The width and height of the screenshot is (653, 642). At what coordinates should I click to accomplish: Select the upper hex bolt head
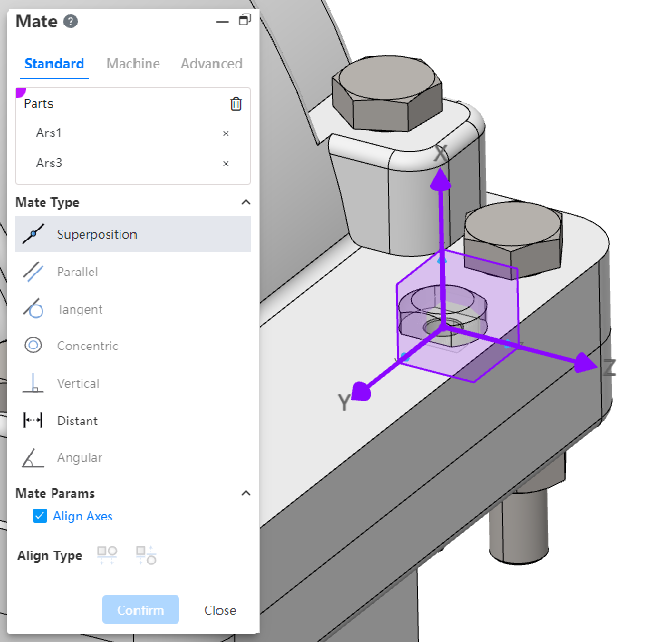coord(387,94)
